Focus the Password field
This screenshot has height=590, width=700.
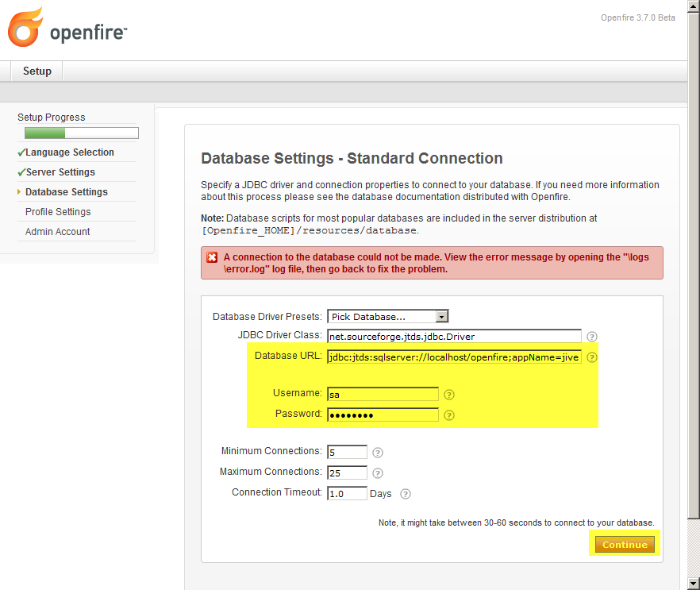point(383,415)
